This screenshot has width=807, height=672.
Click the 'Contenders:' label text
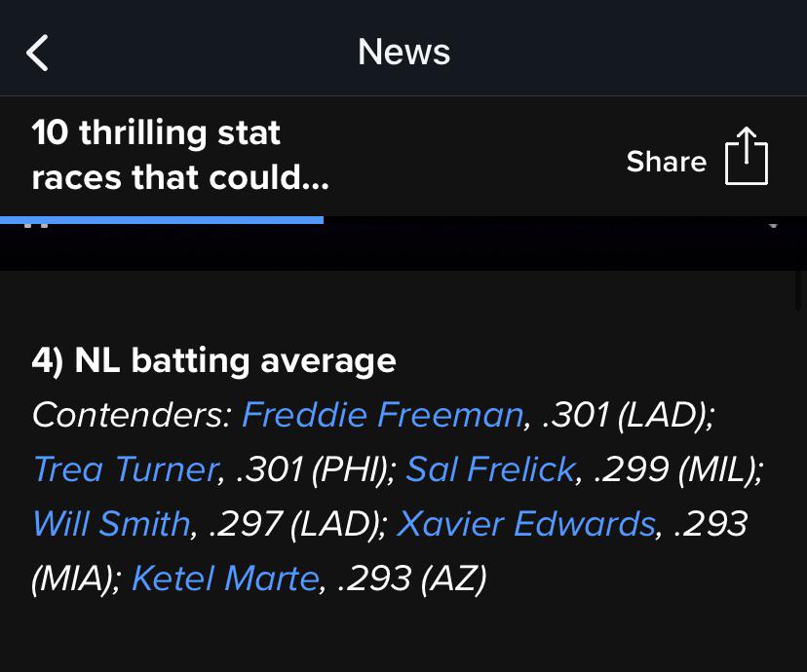click(x=132, y=415)
